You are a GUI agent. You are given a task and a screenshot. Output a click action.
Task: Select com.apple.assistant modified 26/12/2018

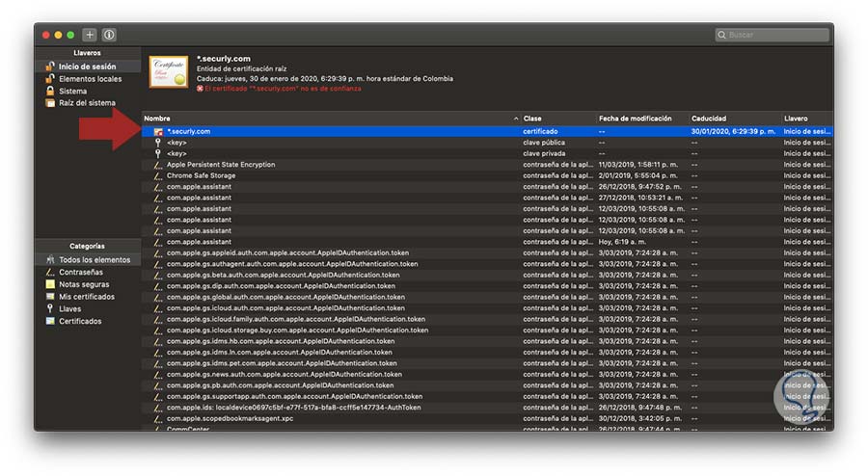487,187
